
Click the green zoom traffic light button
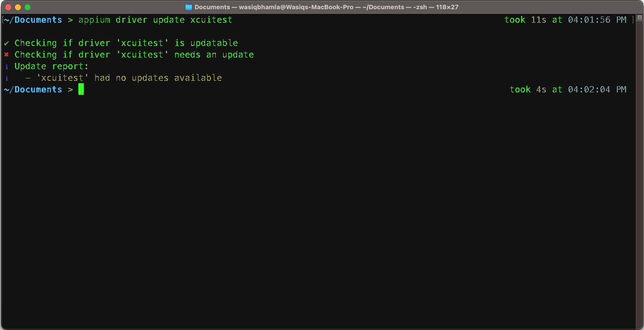pyautogui.click(x=27, y=7)
